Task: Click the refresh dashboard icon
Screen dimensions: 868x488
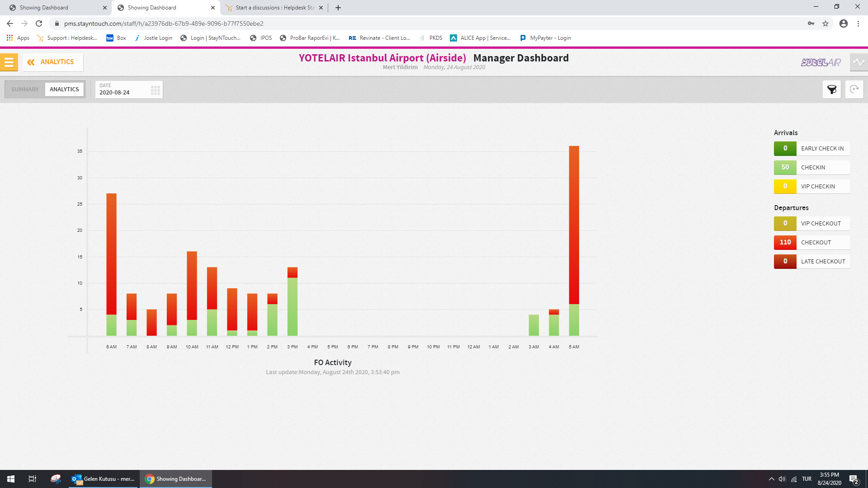Action: pos(854,89)
